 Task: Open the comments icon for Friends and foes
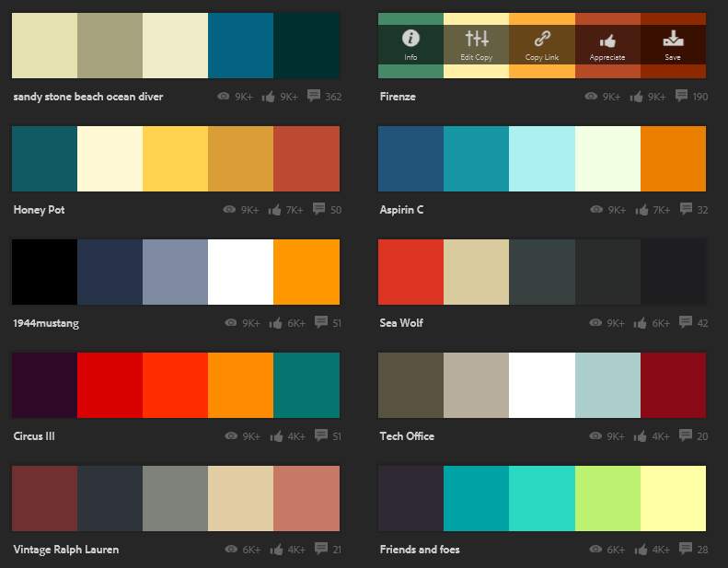(686, 549)
